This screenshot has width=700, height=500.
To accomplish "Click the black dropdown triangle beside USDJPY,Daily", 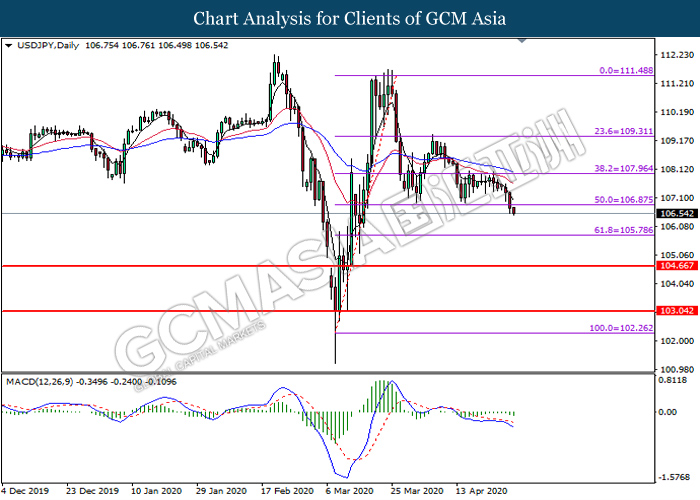I will 8,46.
